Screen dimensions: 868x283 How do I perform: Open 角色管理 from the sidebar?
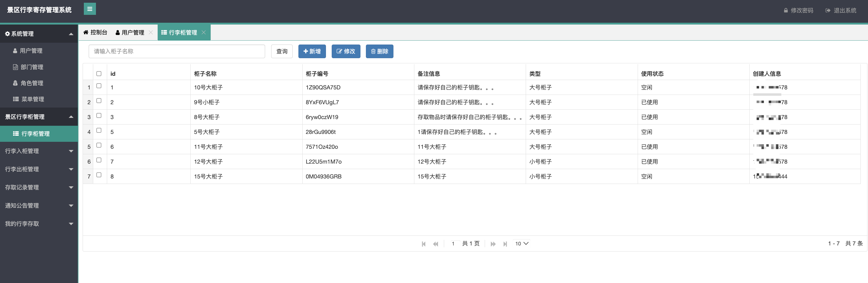coord(39,83)
